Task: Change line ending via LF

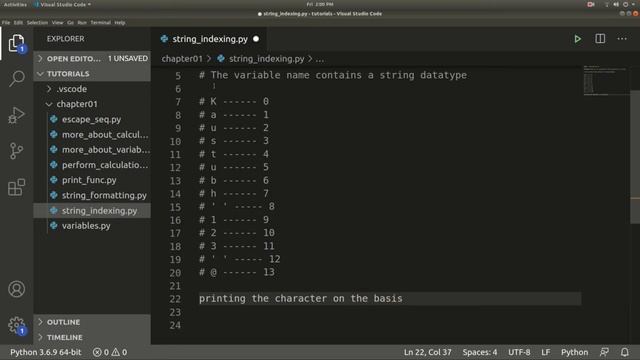Action: click(545, 352)
